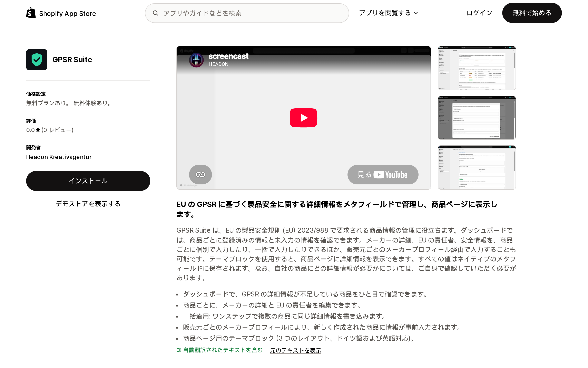
Task: Open the Shopify App Store home link
Action: (61, 13)
